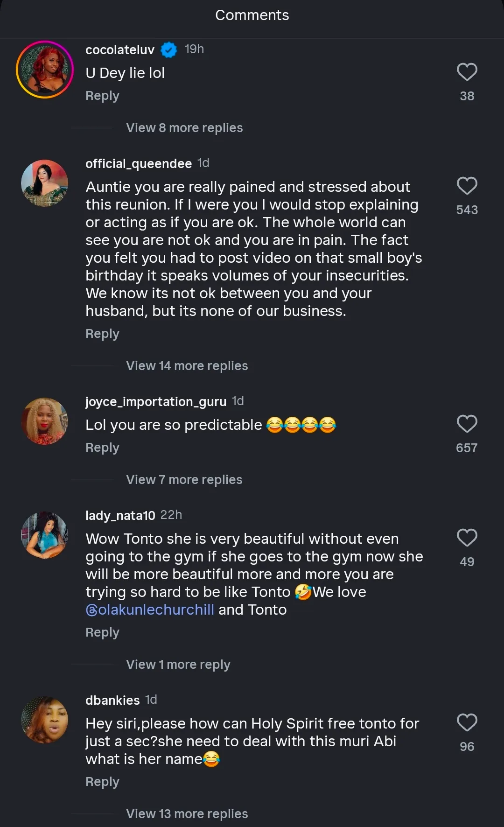Expand 8 more replies under cocolateluv
The height and width of the screenshot is (827, 504).
coord(184,128)
